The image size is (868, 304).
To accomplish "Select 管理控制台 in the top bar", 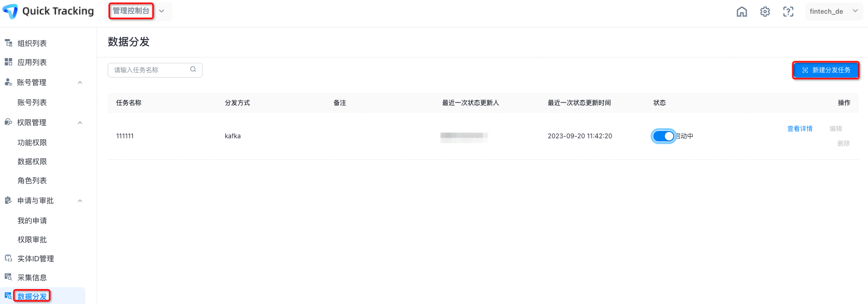I will click(x=131, y=11).
